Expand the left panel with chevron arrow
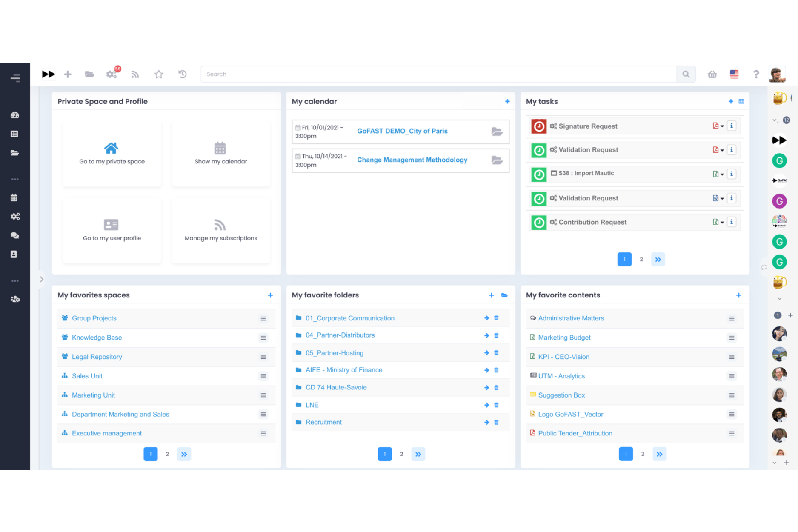The height and width of the screenshot is (532, 798). pos(41,279)
